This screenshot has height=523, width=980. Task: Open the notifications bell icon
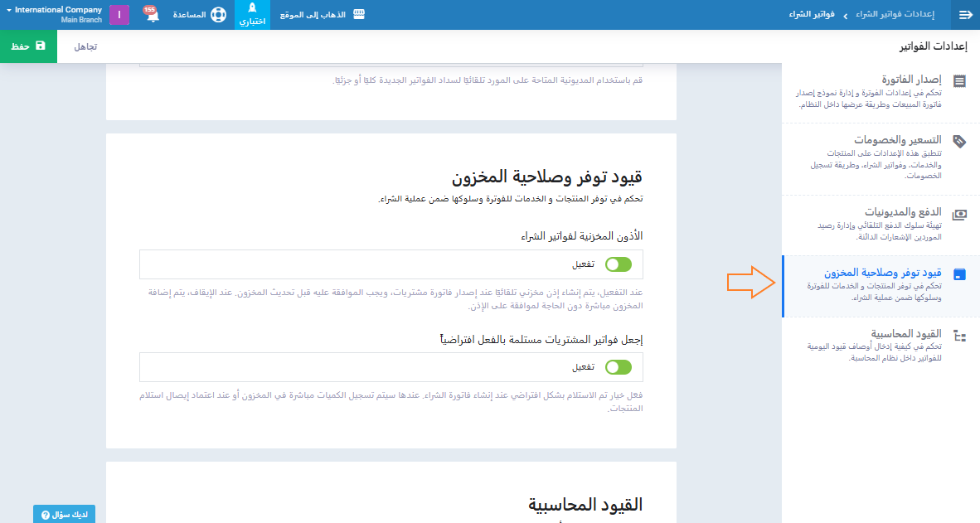[x=153, y=16]
